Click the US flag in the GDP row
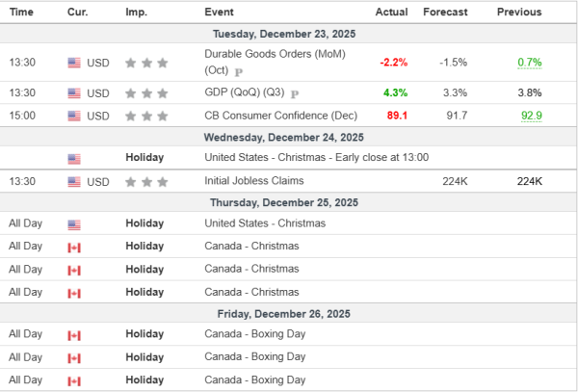Image resolution: width=578 pixels, height=392 pixels. (x=74, y=93)
